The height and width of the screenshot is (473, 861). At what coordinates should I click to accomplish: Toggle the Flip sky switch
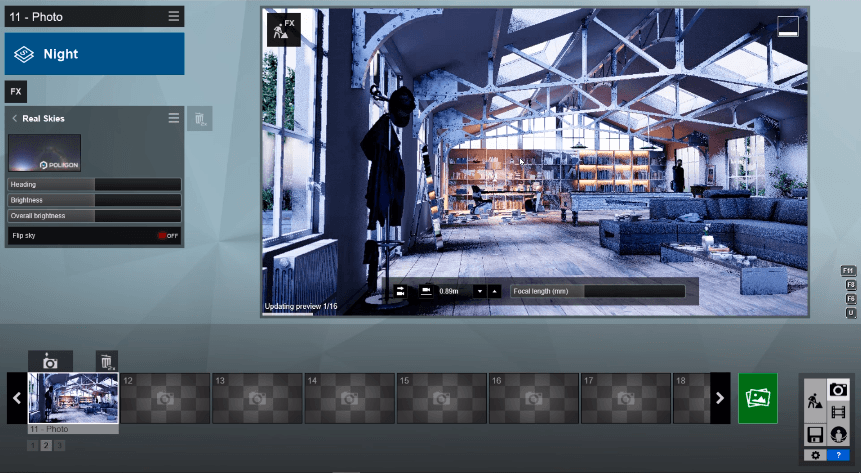point(166,236)
